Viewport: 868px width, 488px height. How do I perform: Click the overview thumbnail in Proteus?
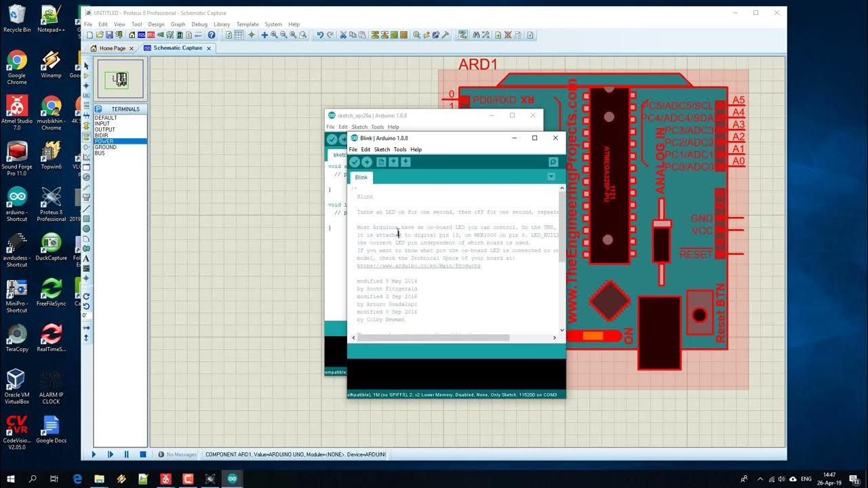pyautogui.click(x=121, y=79)
